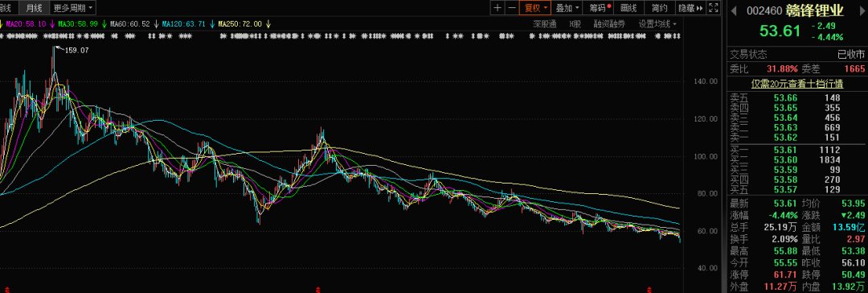Click the MA20 magenta arrow indicator

[x=52, y=24]
